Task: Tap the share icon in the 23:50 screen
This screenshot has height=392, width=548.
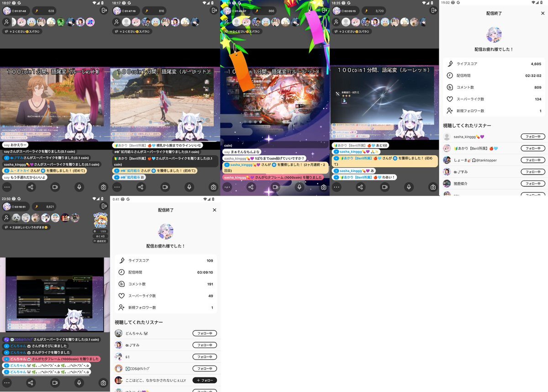Action: pyautogui.click(x=31, y=382)
